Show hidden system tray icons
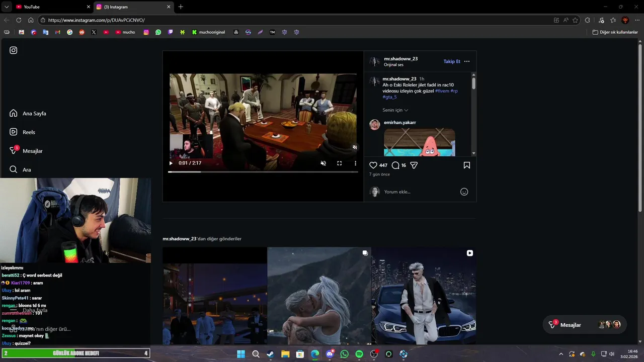The image size is (644, 362). (x=561, y=354)
